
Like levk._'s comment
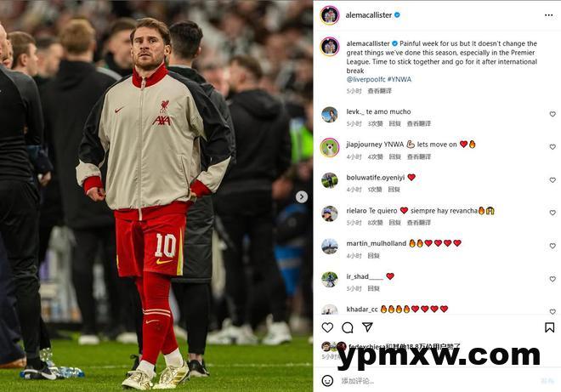pos(552,114)
